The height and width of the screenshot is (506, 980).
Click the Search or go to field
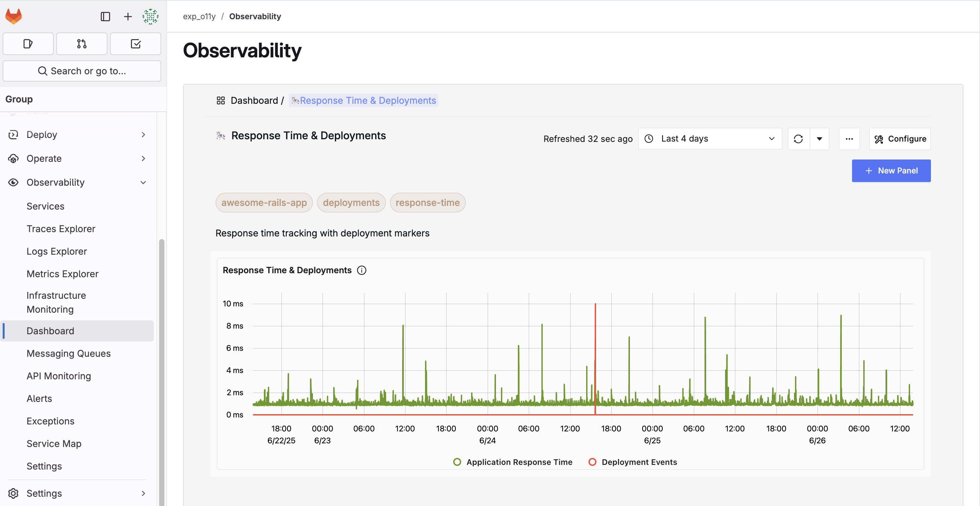[x=82, y=71]
